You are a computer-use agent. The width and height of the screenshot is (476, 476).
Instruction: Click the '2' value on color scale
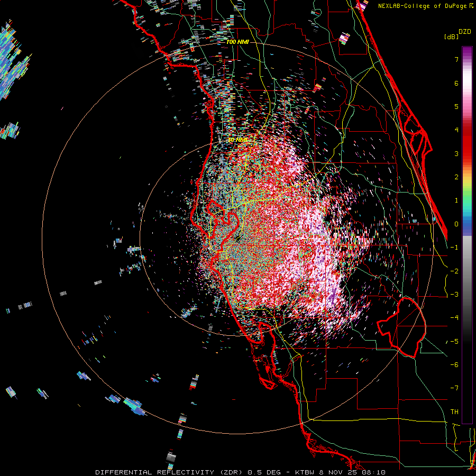(x=456, y=177)
